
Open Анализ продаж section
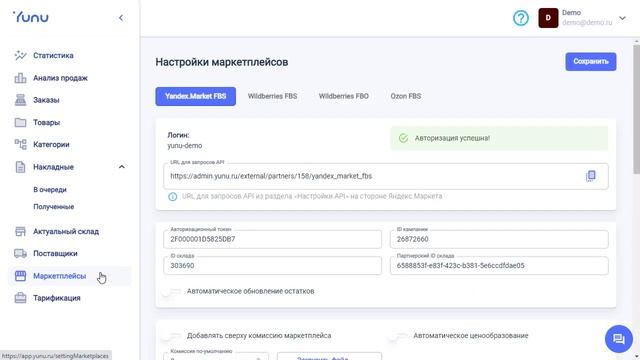pos(60,78)
